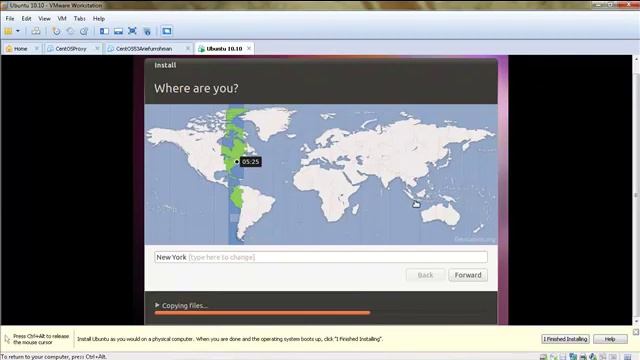Click the New York location text field

click(321, 257)
